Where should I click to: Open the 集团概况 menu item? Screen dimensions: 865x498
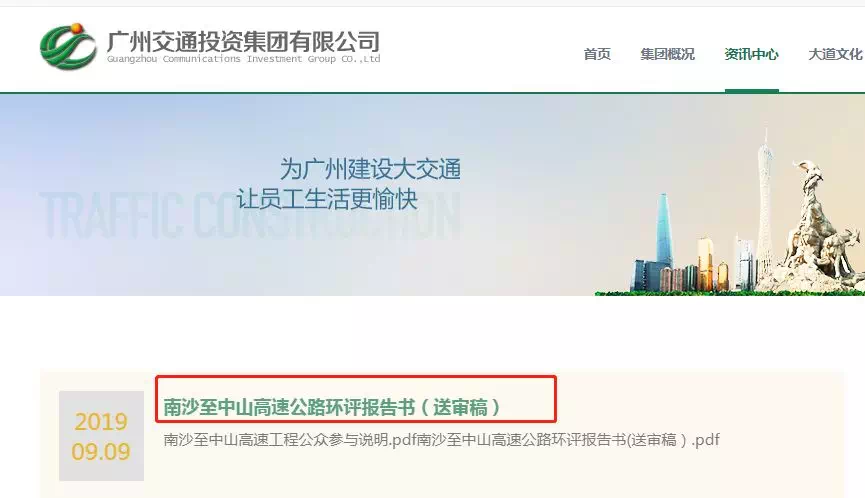(x=668, y=54)
